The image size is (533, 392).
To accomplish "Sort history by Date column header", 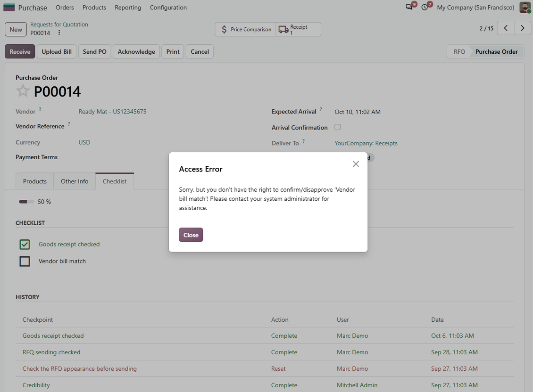I will pyautogui.click(x=437, y=319).
